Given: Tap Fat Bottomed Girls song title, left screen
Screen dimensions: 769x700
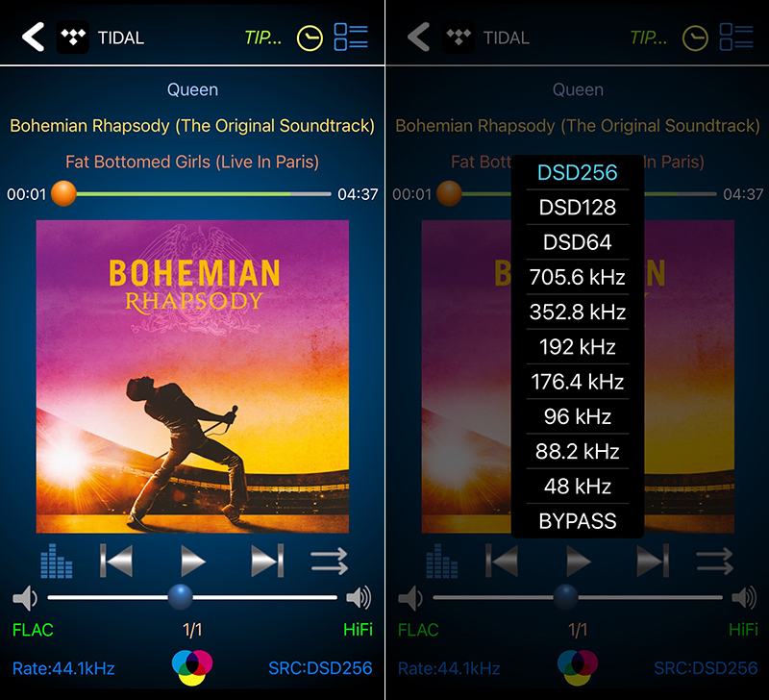Looking at the screenshot, I should pos(192,162).
